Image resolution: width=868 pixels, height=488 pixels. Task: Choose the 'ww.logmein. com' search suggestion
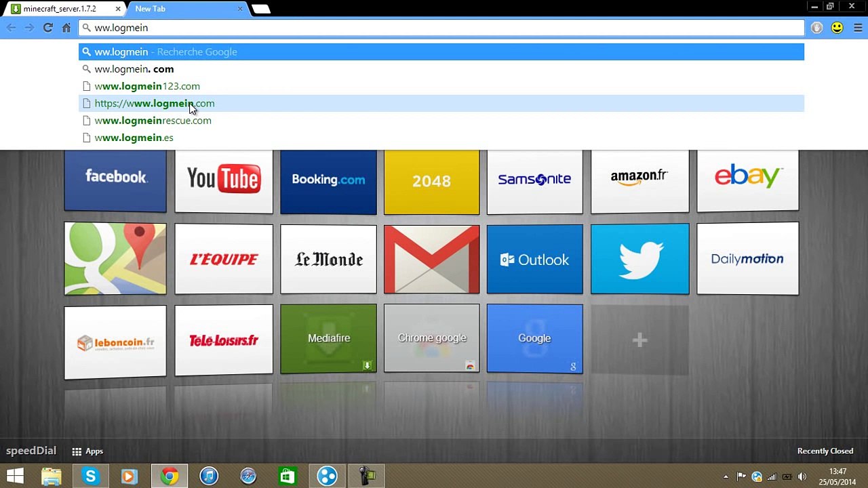(x=441, y=68)
